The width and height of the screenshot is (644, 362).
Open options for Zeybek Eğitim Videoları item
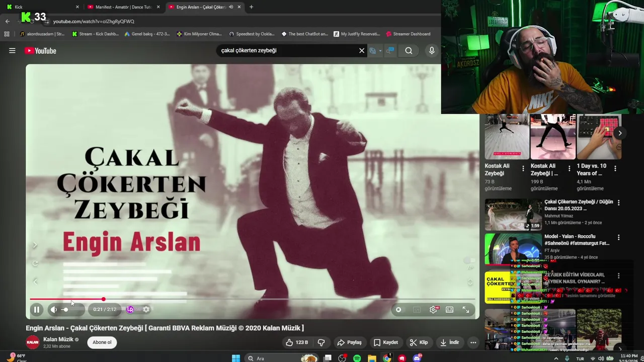pyautogui.click(x=619, y=276)
